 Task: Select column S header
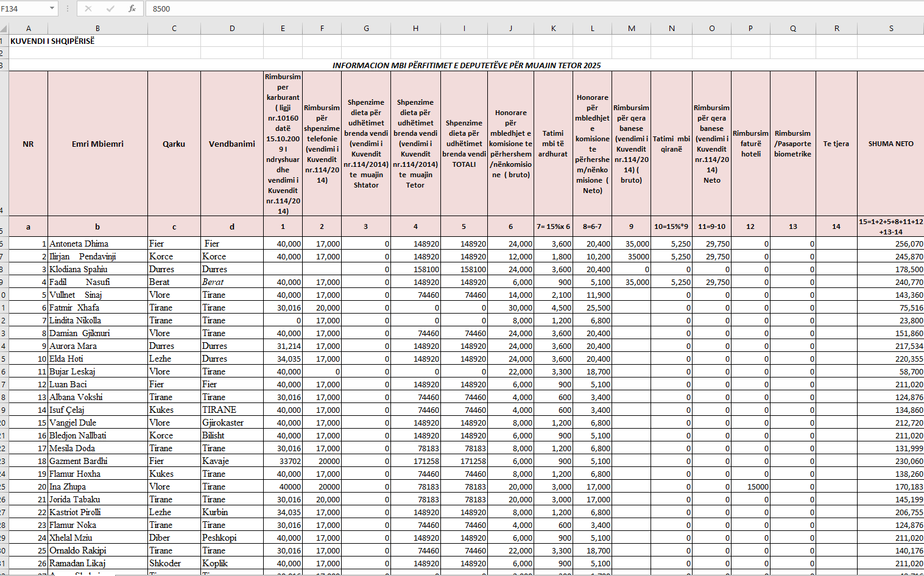click(x=890, y=29)
